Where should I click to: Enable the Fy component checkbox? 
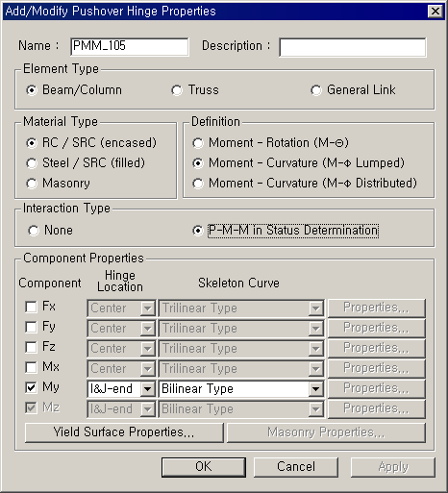[31, 327]
